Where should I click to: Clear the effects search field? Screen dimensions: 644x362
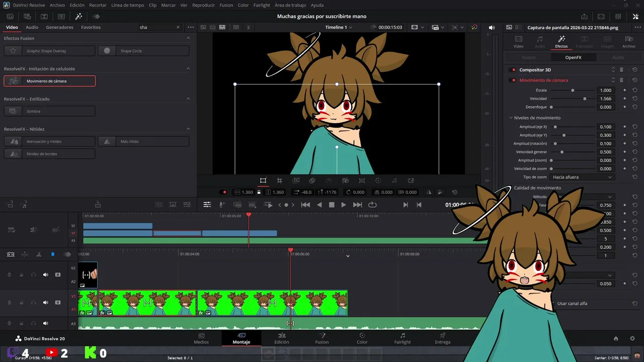(178, 27)
